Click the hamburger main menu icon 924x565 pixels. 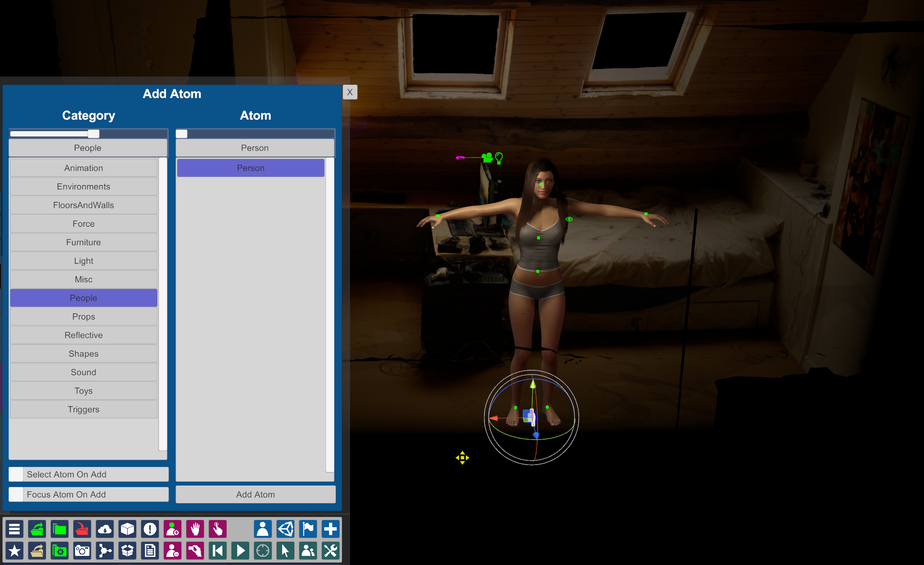pos(14,529)
